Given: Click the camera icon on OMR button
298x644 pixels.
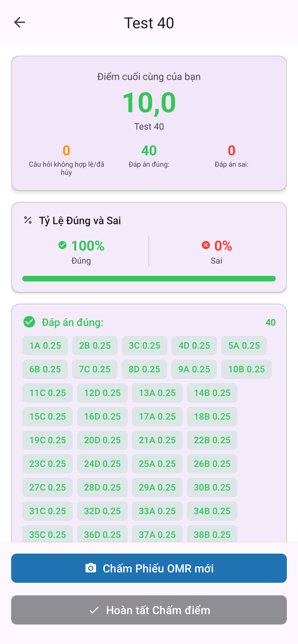Looking at the screenshot, I should [91, 568].
